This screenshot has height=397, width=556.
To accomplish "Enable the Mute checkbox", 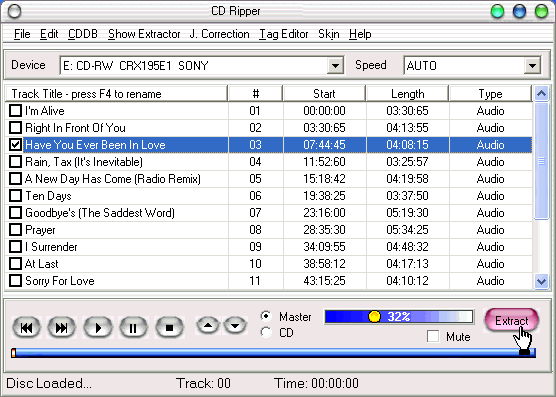I will [433, 336].
